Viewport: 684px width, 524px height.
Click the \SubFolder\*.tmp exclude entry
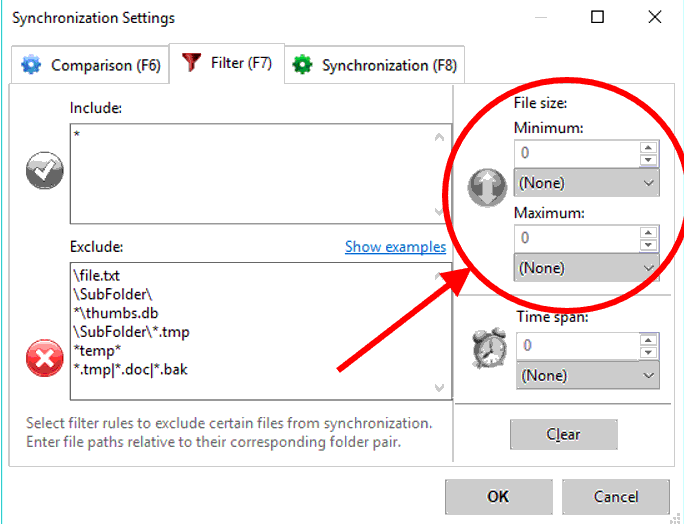pos(131,332)
